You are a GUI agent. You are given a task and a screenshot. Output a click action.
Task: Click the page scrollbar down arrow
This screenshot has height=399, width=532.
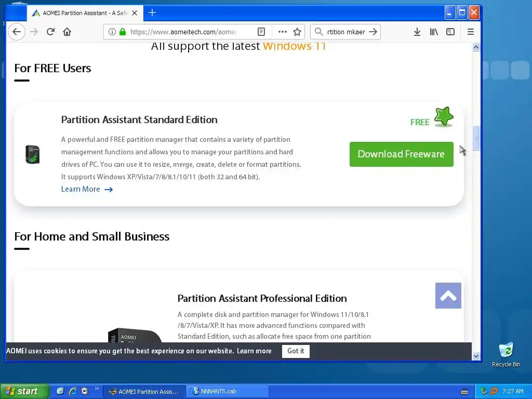476,356
